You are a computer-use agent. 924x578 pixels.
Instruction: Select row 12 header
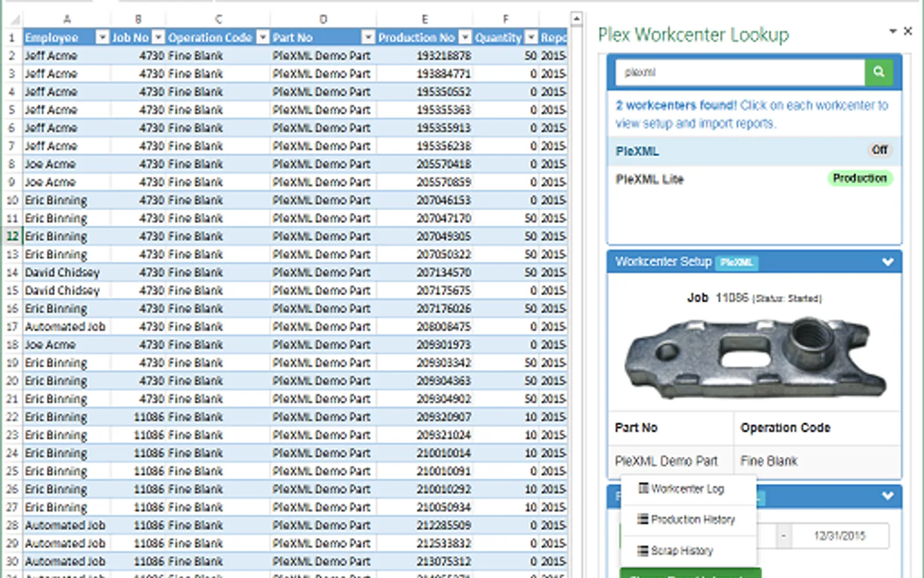tap(13, 236)
